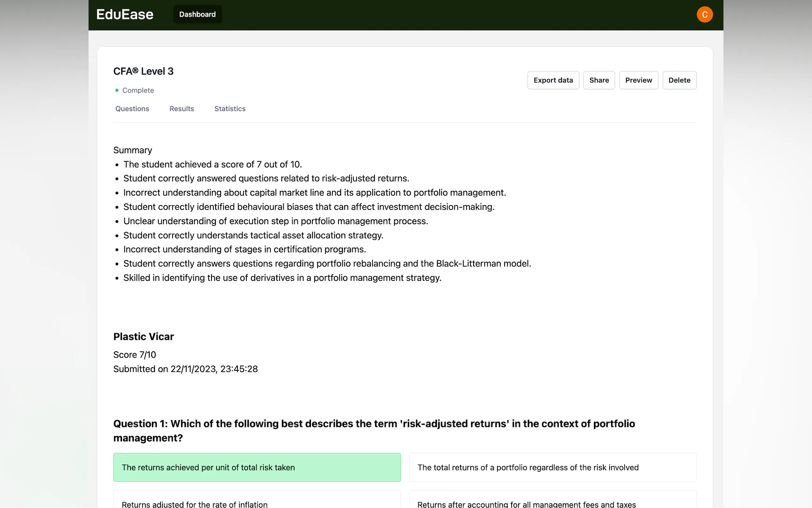Click the student name Plastic Vicar
The height and width of the screenshot is (508, 812).
(143, 336)
